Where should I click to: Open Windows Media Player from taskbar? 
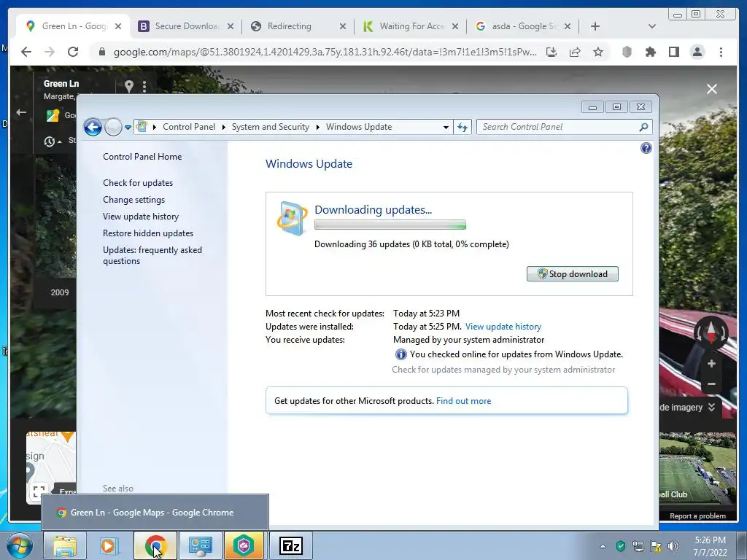click(x=109, y=545)
